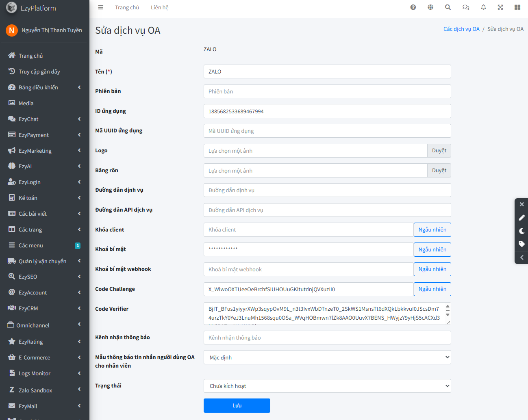The image size is (528, 420).
Task: Open the notifications bell icon
Action: pos(483,7)
